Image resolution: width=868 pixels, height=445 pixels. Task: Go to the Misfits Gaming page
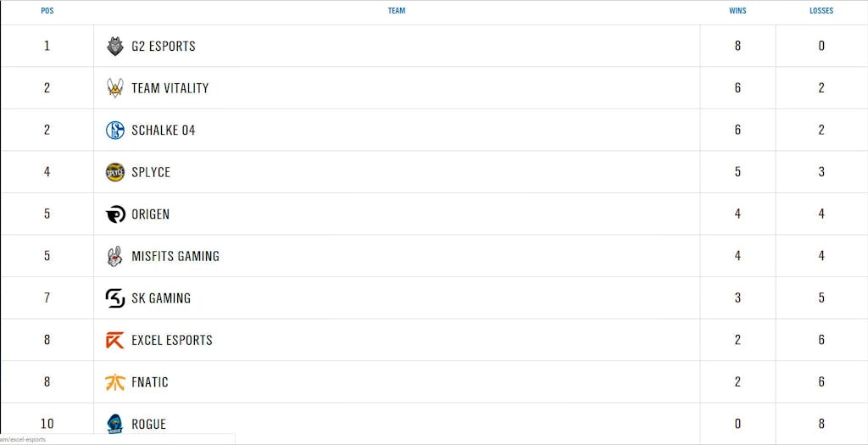(175, 256)
